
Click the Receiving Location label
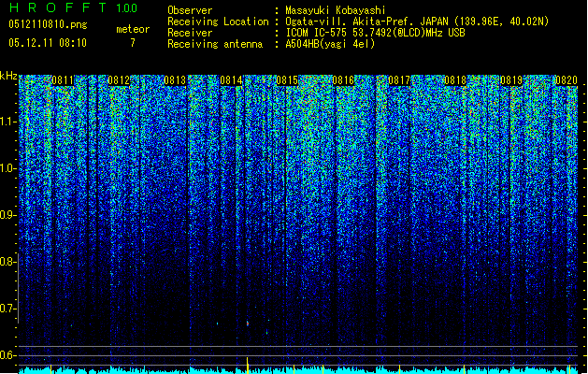[218, 22]
